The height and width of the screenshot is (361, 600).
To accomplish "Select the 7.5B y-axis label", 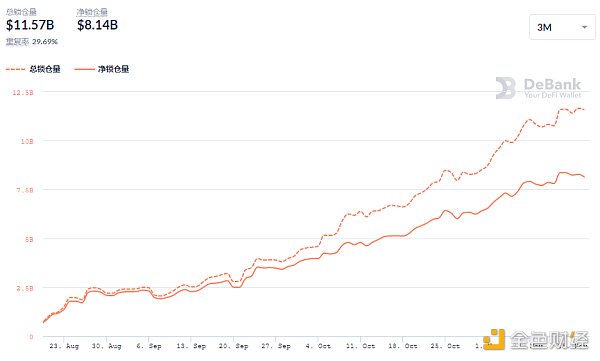I will click(25, 190).
